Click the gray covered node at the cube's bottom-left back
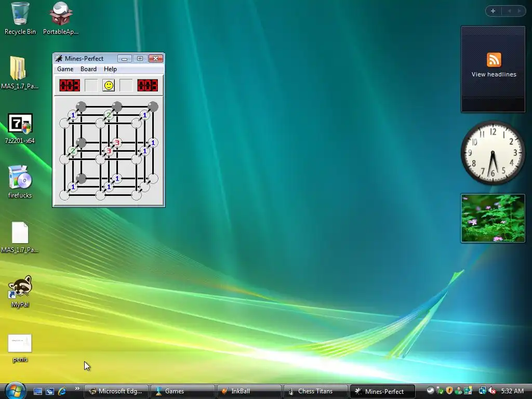This screenshot has width=532, height=399. click(x=81, y=178)
